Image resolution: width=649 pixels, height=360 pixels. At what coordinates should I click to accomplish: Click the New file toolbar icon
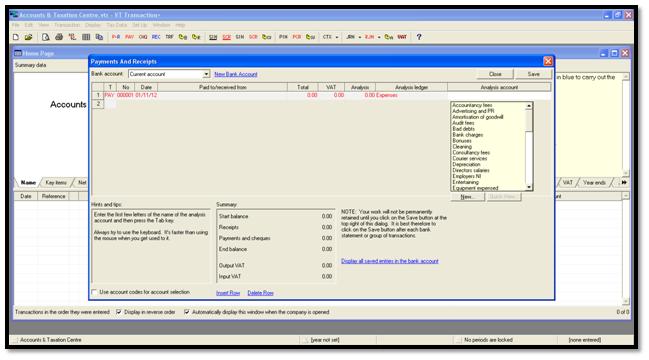[16, 37]
